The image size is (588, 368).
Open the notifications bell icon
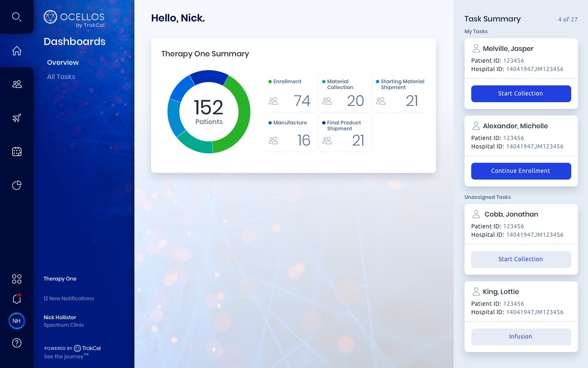17,299
